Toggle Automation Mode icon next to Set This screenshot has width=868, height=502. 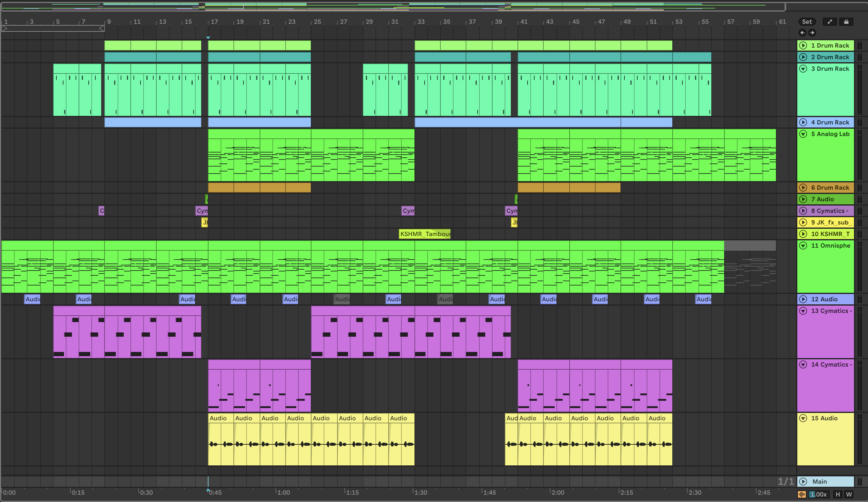(830, 22)
